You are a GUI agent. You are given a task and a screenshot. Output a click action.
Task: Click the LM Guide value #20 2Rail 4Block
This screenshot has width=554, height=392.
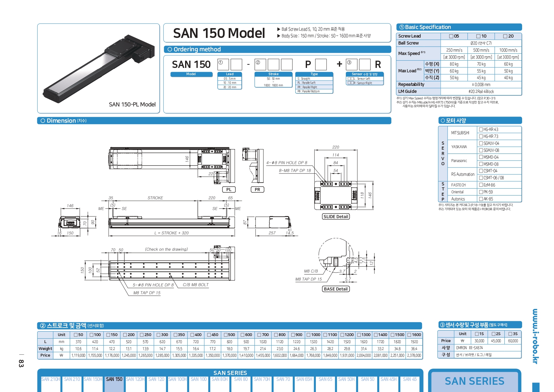[481, 92]
